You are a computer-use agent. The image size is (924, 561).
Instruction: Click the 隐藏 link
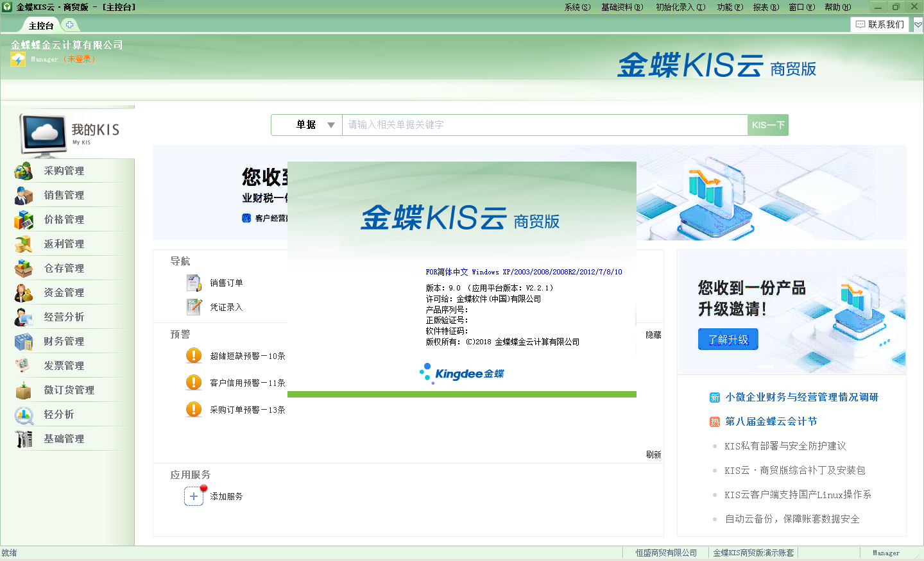point(653,335)
